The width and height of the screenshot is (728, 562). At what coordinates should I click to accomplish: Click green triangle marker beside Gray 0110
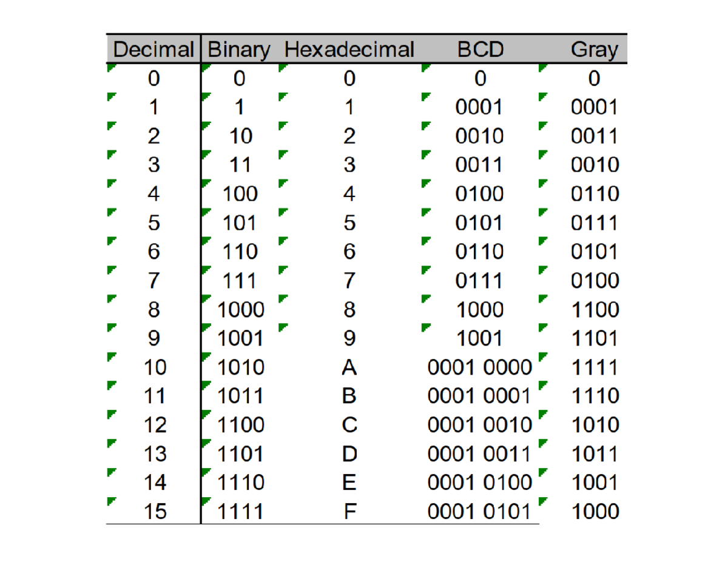pyautogui.click(x=542, y=183)
